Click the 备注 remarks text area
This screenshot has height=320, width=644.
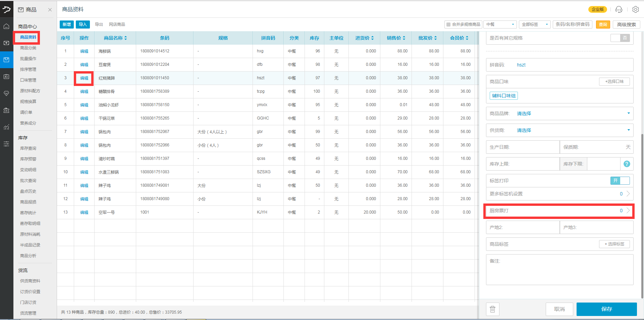click(559, 270)
